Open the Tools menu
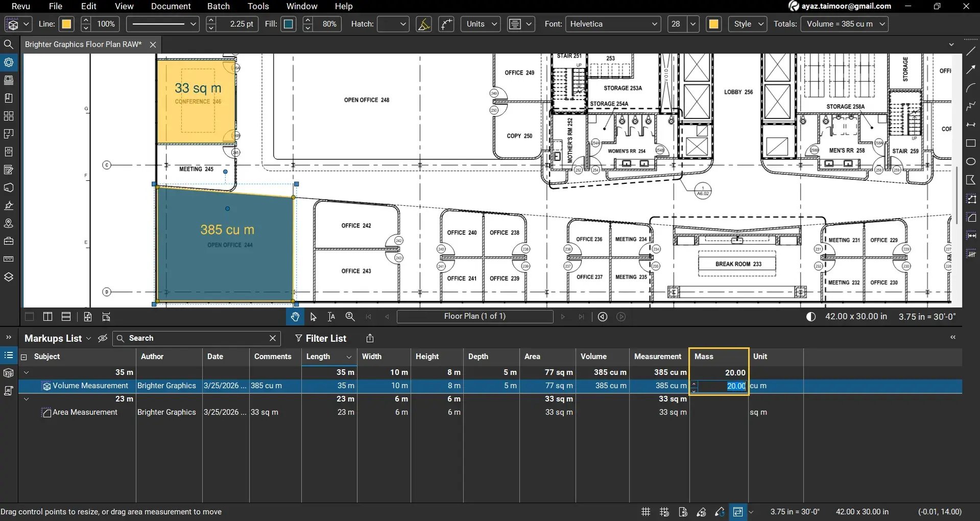The height and width of the screenshot is (521, 980). [x=257, y=6]
